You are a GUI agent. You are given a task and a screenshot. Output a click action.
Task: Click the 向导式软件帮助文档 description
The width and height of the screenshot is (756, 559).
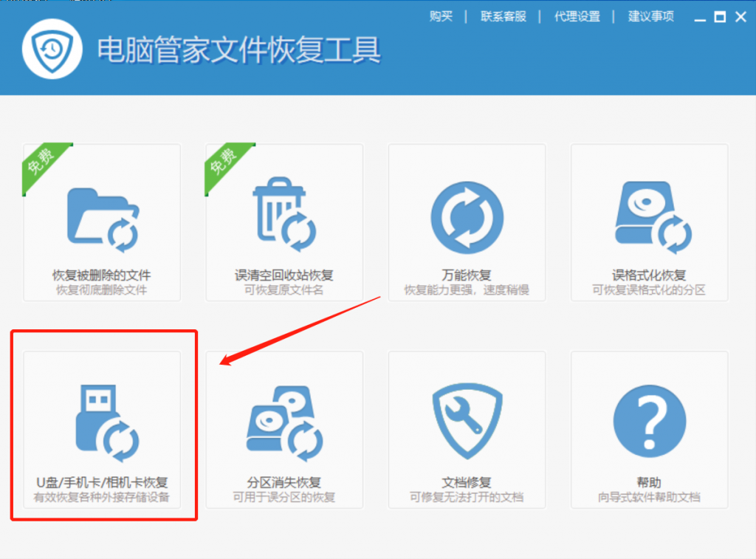(649, 497)
